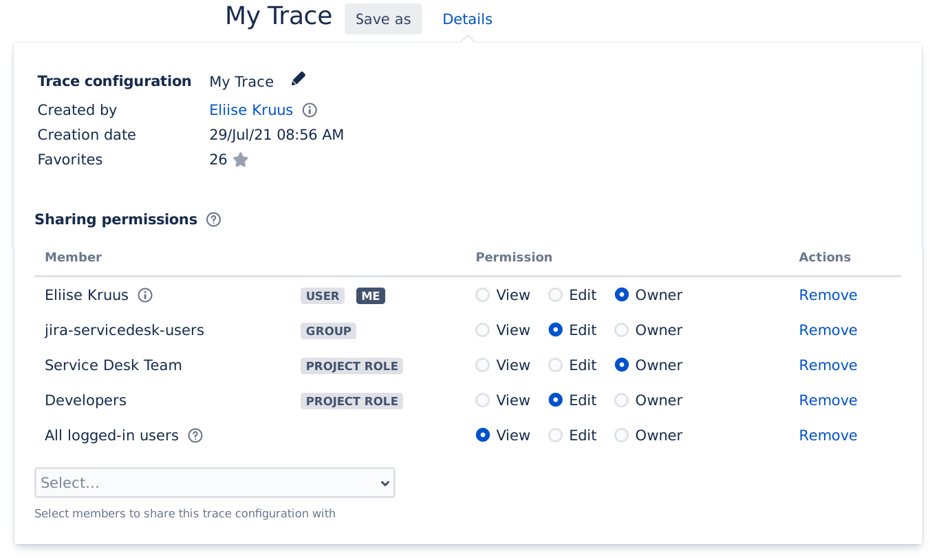Remove All logged-in users from sharing
Screen dimensions: 930x560
828,435
